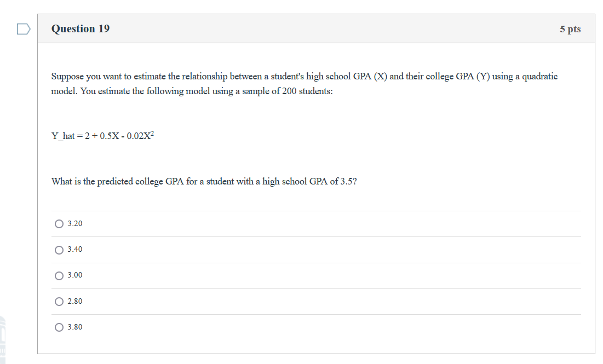Click the 3.40 answer label text

click(x=75, y=249)
